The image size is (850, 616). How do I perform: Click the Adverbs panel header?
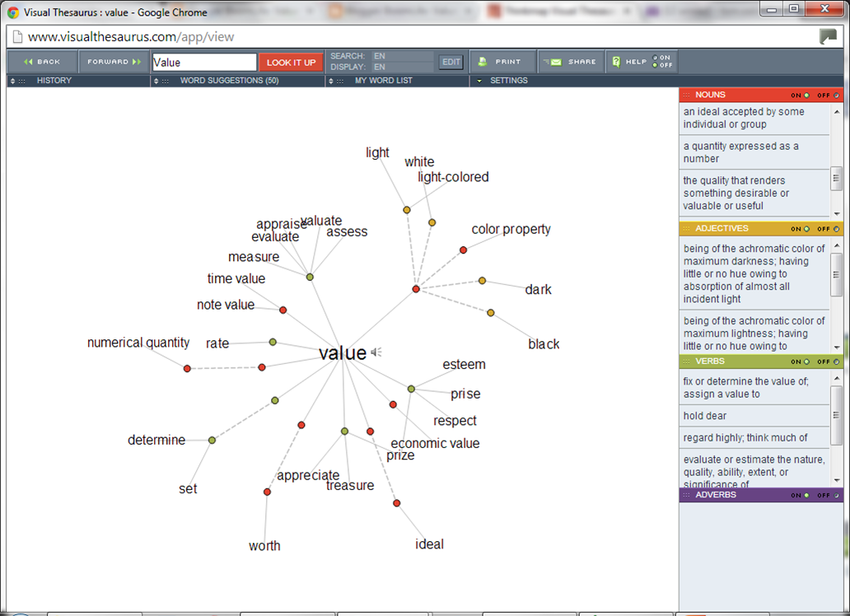coord(760,495)
